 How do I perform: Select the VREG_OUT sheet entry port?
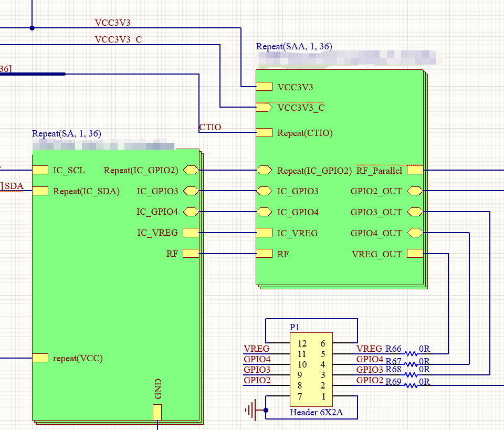tap(415, 254)
